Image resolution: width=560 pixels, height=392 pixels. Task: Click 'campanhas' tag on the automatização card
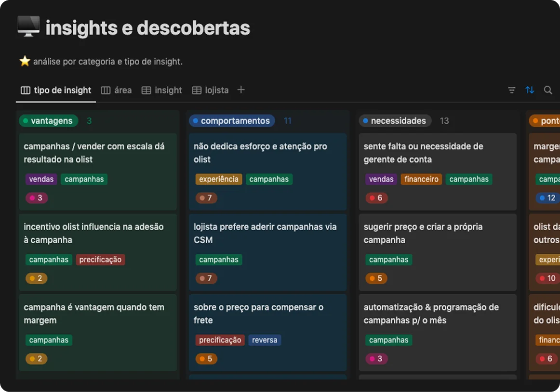point(389,340)
